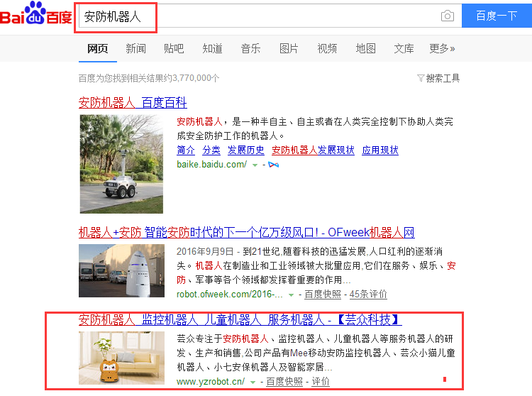Click the camera image search icon

coord(447,16)
